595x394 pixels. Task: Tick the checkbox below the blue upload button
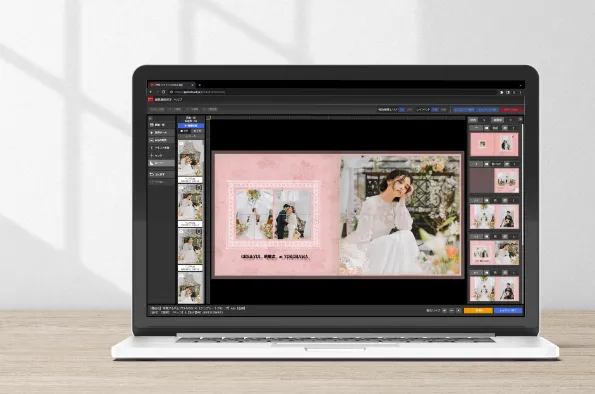(x=182, y=131)
